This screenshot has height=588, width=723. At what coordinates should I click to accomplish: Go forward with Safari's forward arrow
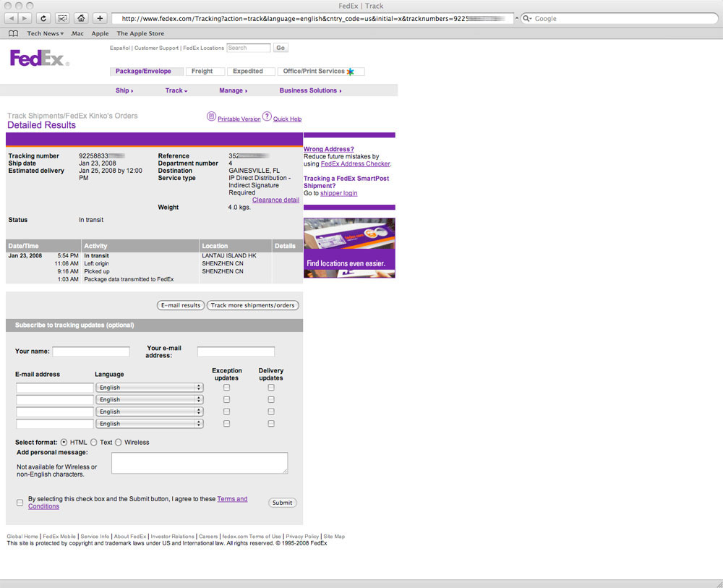tap(25, 19)
